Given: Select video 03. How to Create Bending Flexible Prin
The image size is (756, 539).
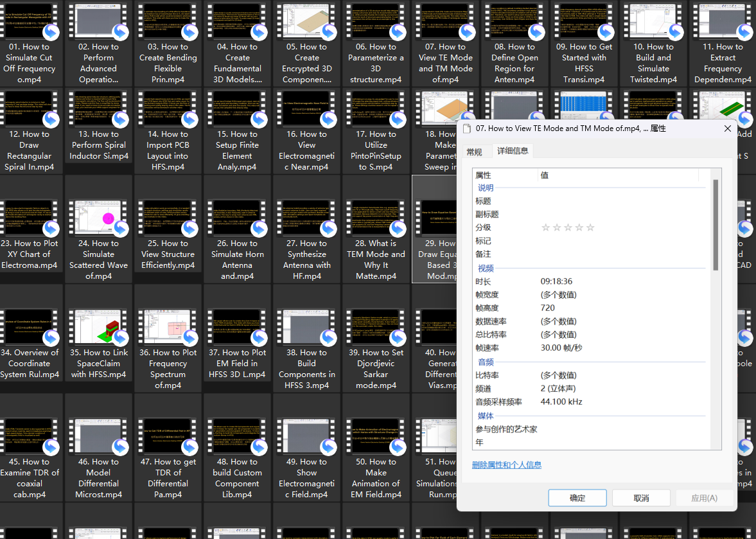Looking at the screenshot, I should point(168,44).
